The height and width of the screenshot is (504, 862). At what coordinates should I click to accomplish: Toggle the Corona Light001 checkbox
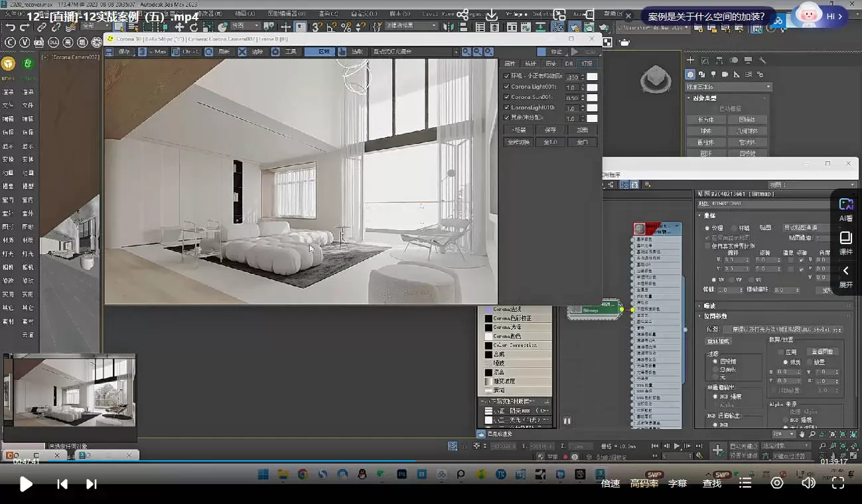507,87
